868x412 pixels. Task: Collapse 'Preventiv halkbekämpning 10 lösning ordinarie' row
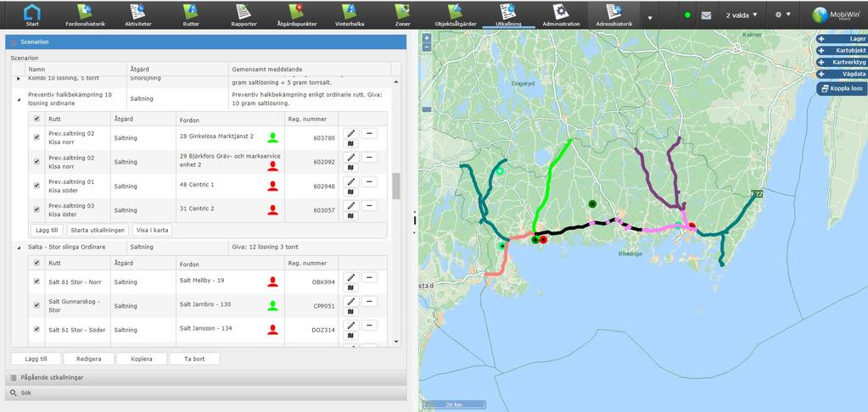[19, 99]
